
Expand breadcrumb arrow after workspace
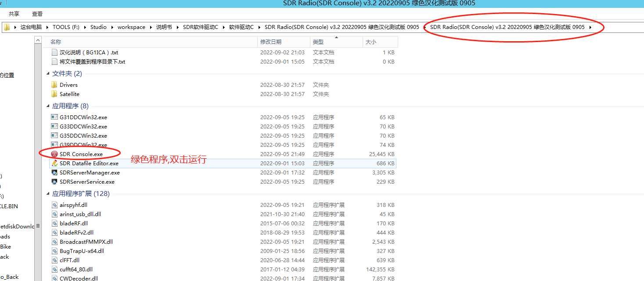(151, 27)
